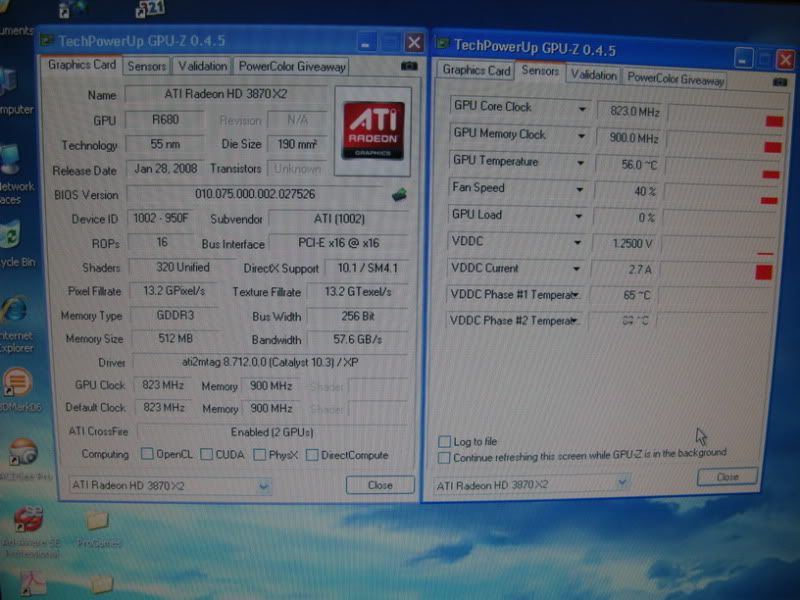Click the camera screenshot icon in Sensors window
Viewport: 800px width, 600px height.
coord(780,82)
